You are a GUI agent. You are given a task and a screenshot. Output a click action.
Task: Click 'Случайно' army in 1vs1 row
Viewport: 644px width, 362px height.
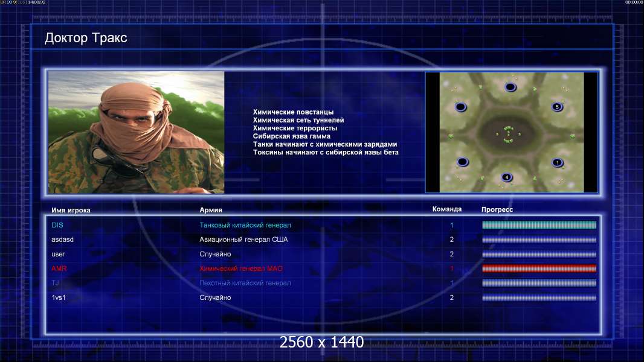coord(215,297)
